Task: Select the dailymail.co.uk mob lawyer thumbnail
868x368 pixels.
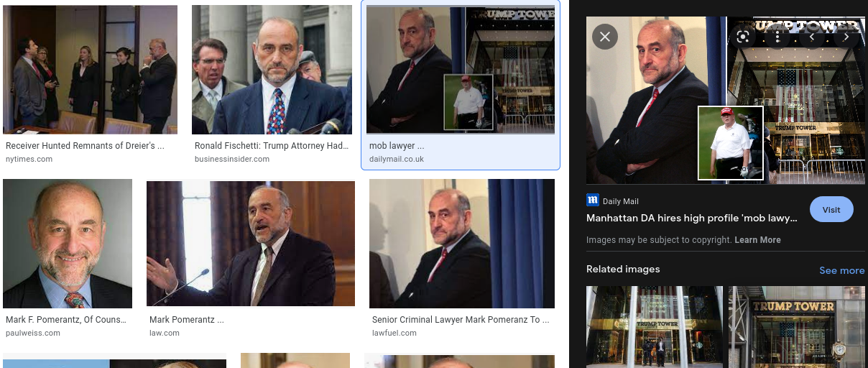Action: coord(461,70)
